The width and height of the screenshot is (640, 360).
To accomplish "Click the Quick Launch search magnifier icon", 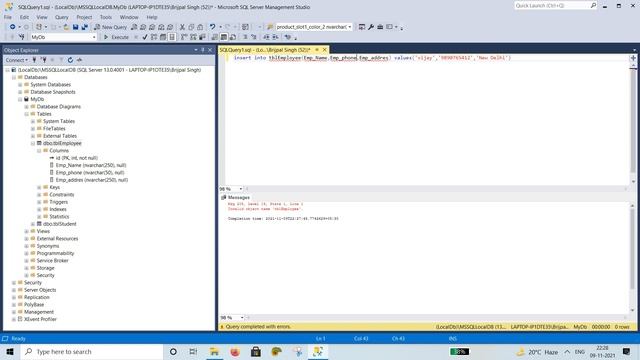I will 593,5.
